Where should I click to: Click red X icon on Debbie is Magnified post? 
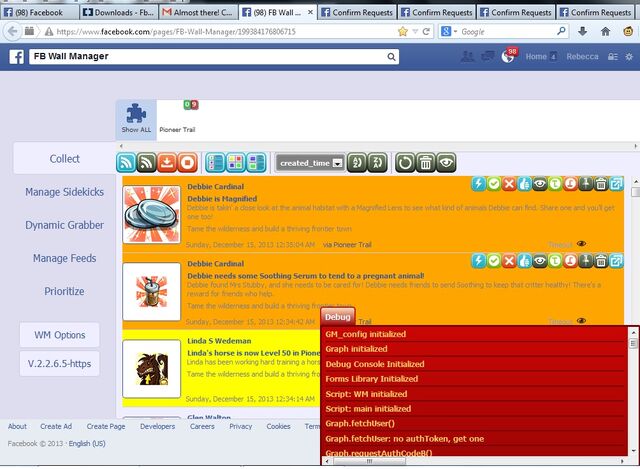[x=509, y=184]
